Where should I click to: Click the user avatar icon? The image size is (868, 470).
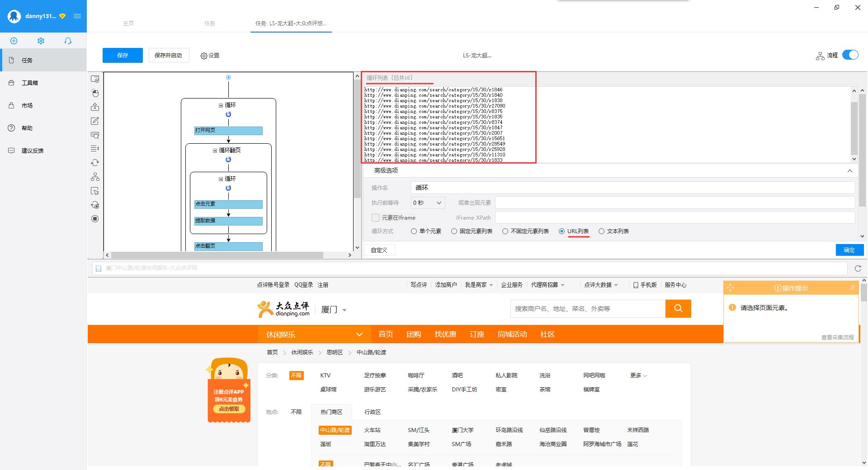click(14, 16)
